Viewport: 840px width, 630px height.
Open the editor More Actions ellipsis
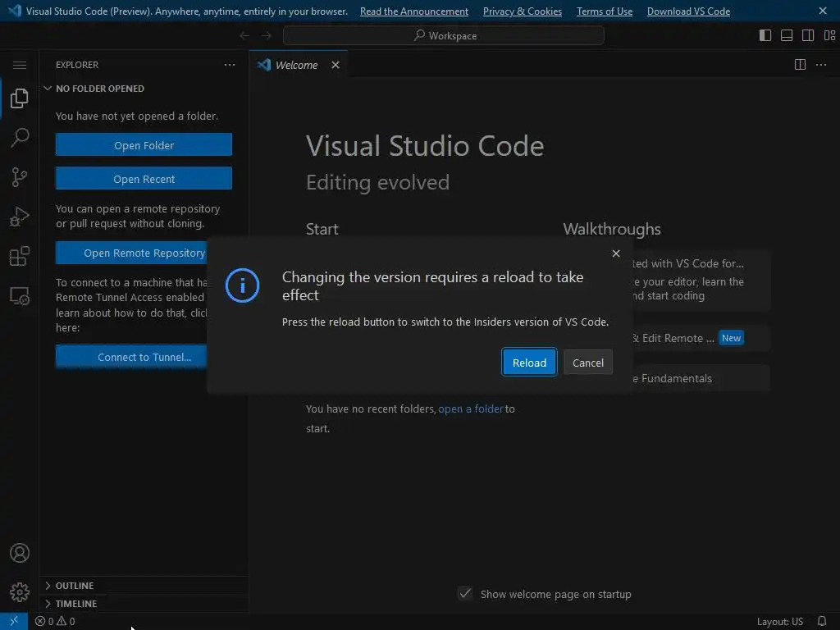pos(820,65)
